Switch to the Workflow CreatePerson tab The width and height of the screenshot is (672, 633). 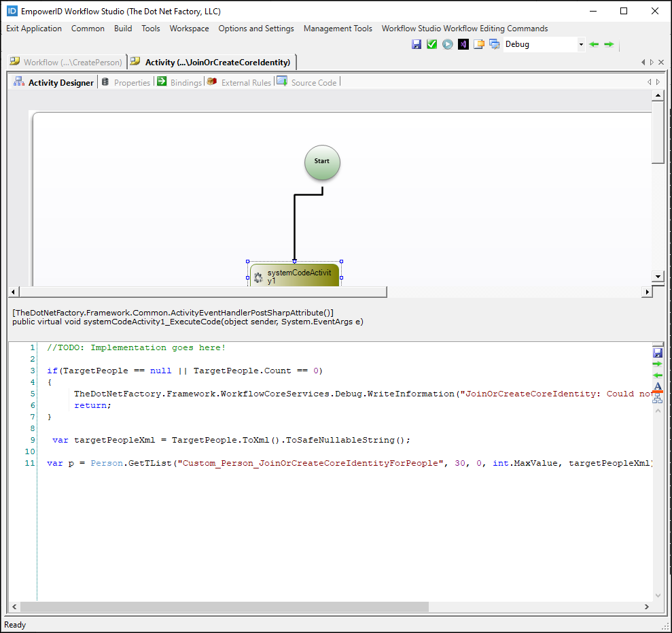coord(66,62)
